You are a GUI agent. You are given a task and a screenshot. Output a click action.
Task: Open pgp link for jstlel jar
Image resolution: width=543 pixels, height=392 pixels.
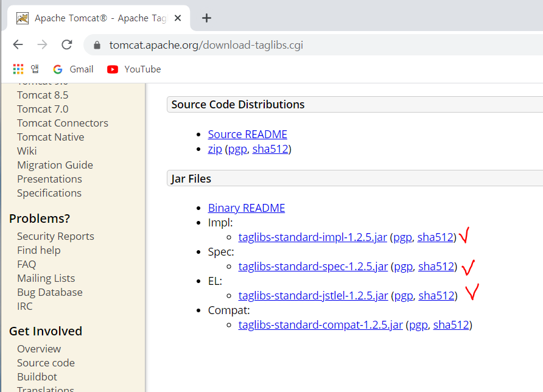[x=404, y=296]
